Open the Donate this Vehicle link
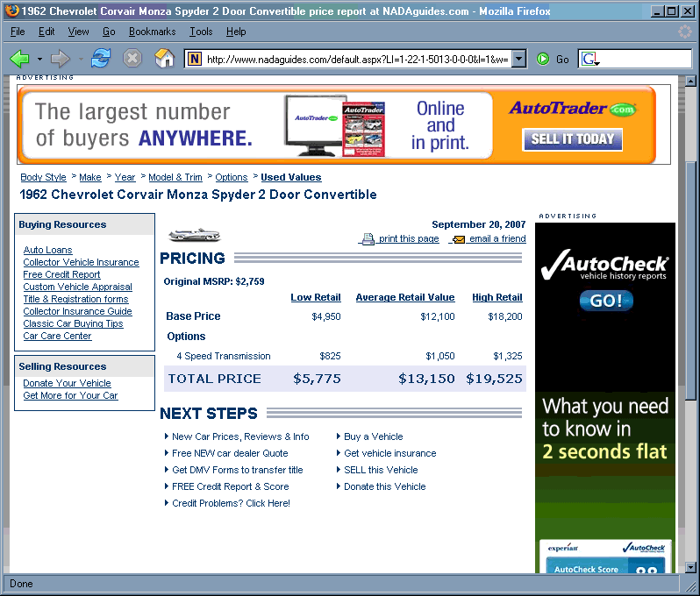700x596 pixels. point(385,486)
